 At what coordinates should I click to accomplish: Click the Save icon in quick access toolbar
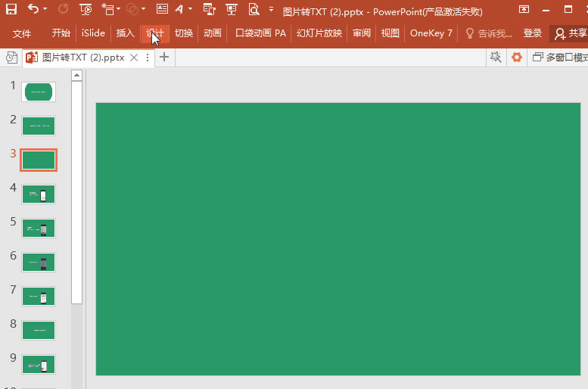11,10
